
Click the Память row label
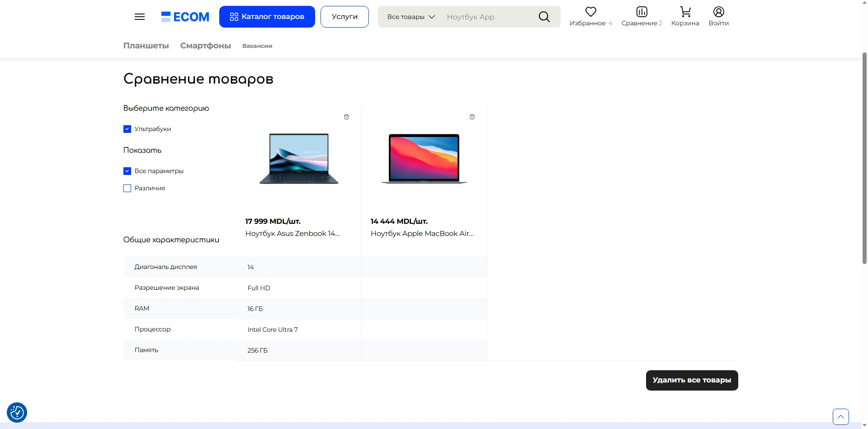pos(146,350)
